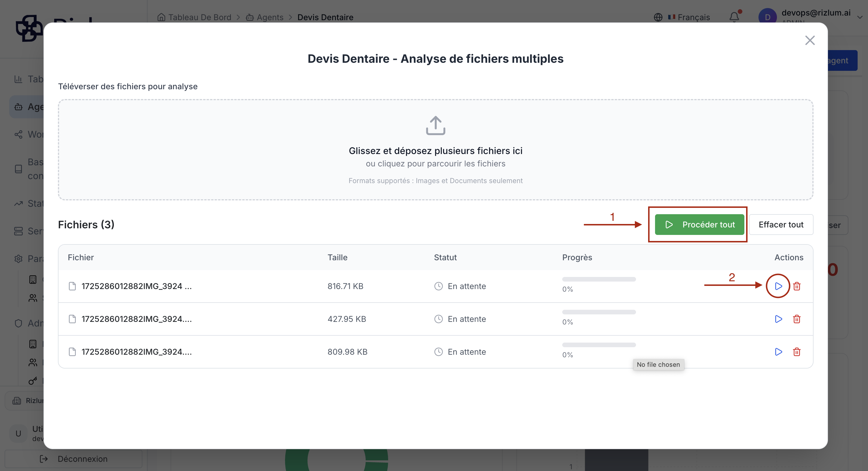Click the file name in the 809.98 KB row
Screen dimensions: 868x471
pos(137,352)
